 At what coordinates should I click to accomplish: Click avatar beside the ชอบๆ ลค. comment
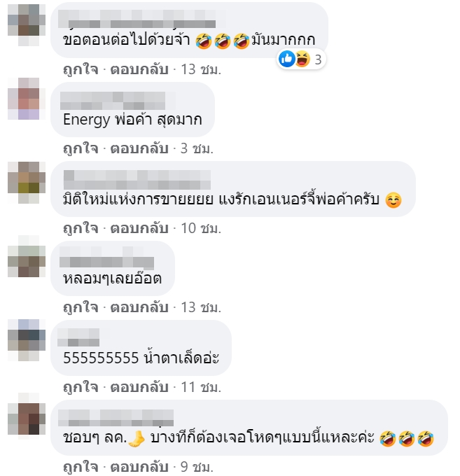(27, 414)
